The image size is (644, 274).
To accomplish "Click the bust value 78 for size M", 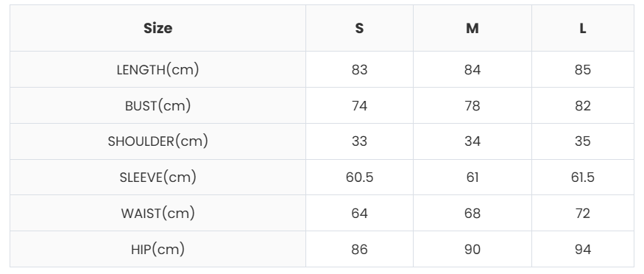I will pos(473,105).
